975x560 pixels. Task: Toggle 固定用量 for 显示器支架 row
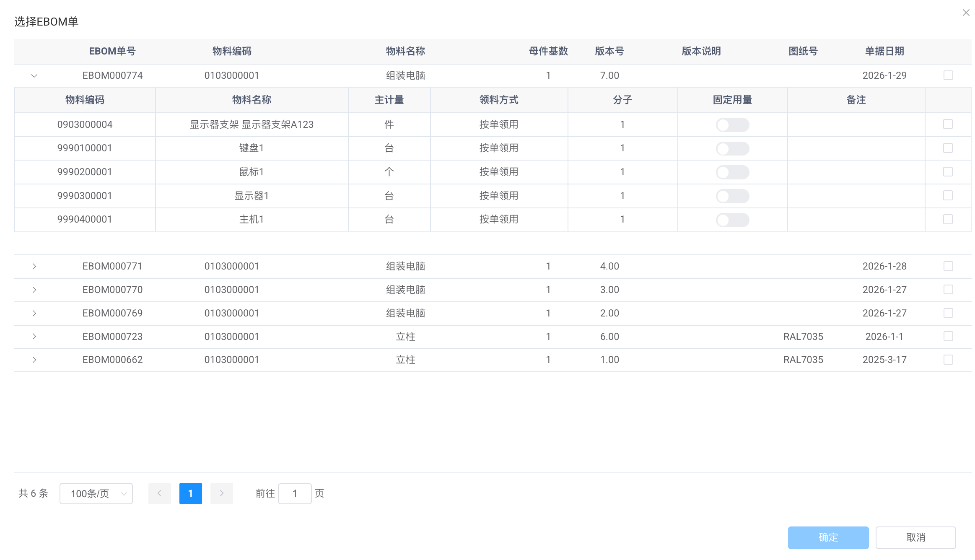point(732,125)
